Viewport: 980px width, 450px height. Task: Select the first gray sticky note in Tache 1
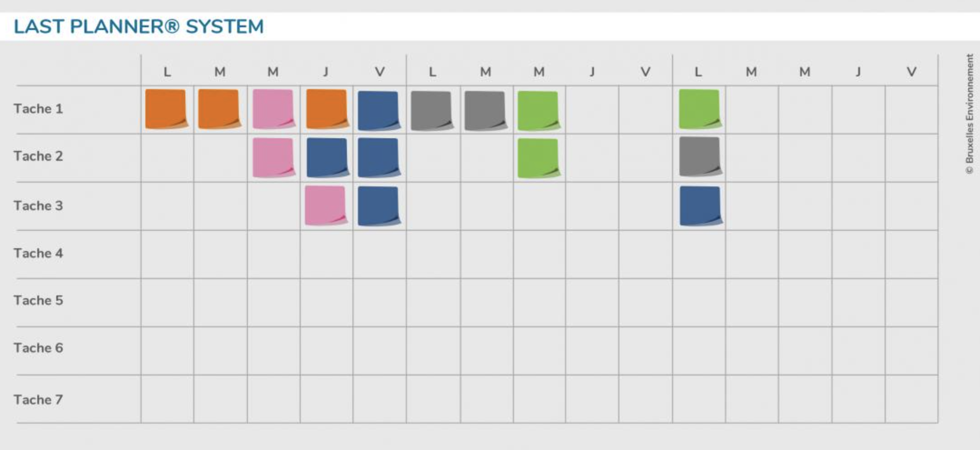431,110
